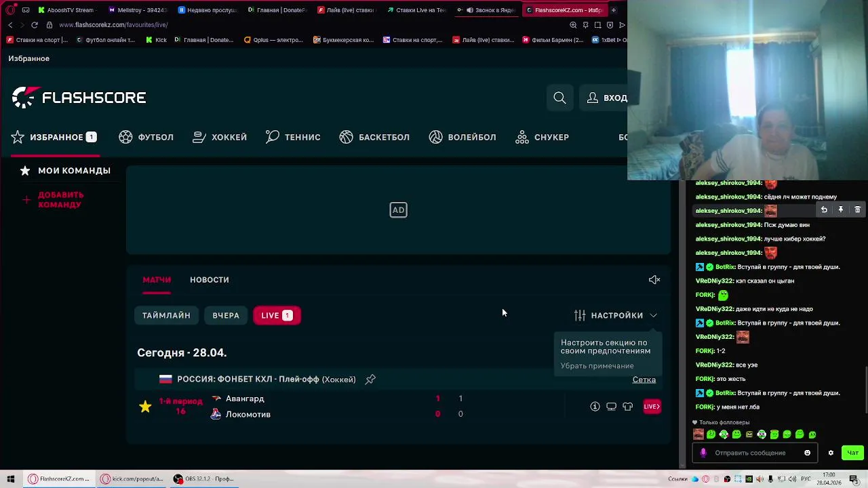Open TV broadcast icon for Авангард game
The width and height of the screenshot is (868, 488).
tap(611, 407)
